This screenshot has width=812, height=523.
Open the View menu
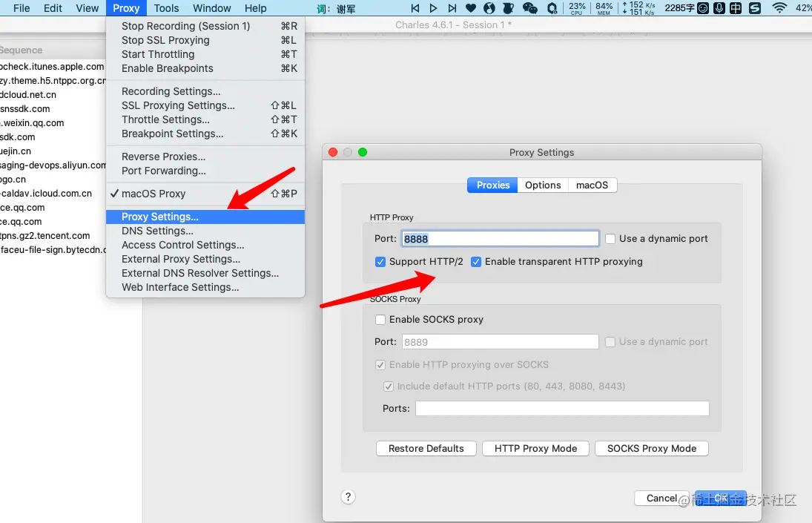(87, 8)
